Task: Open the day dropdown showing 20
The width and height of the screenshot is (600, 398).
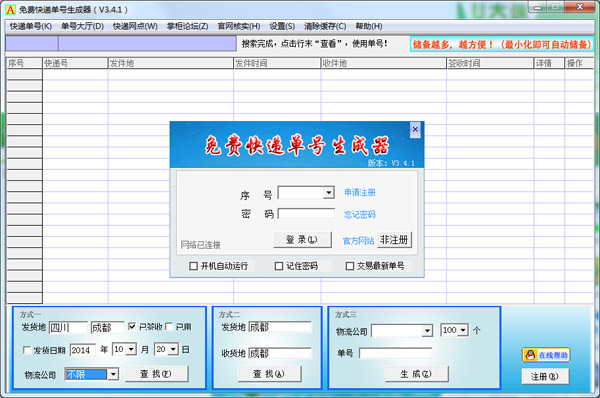Action: pos(173,349)
